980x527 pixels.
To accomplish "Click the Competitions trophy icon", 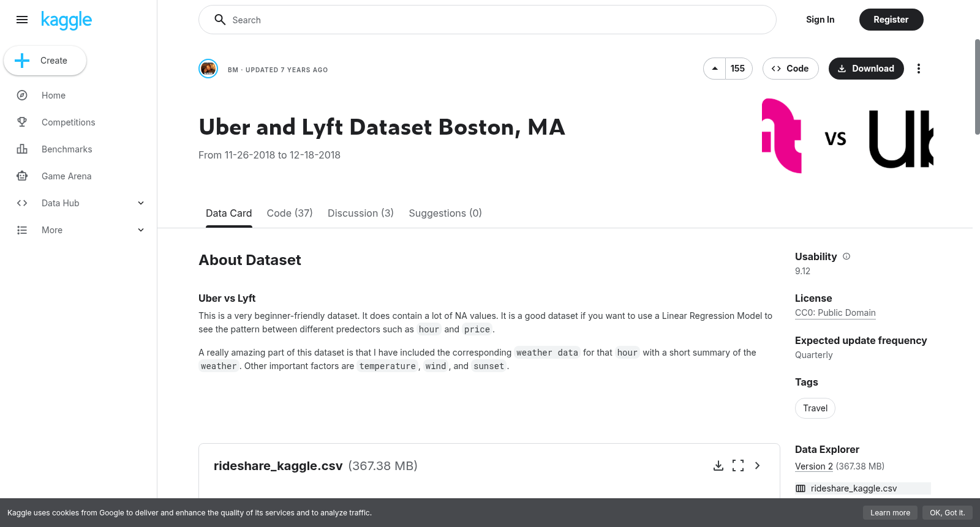I will click(x=22, y=122).
